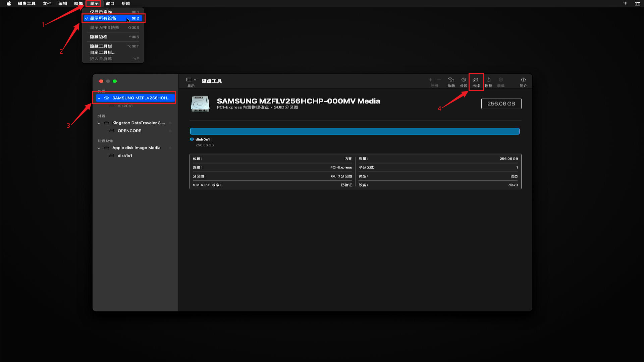This screenshot has height=362, width=644.
Task: Click the disk0s1 label under the usage bar
Action: coord(203,139)
